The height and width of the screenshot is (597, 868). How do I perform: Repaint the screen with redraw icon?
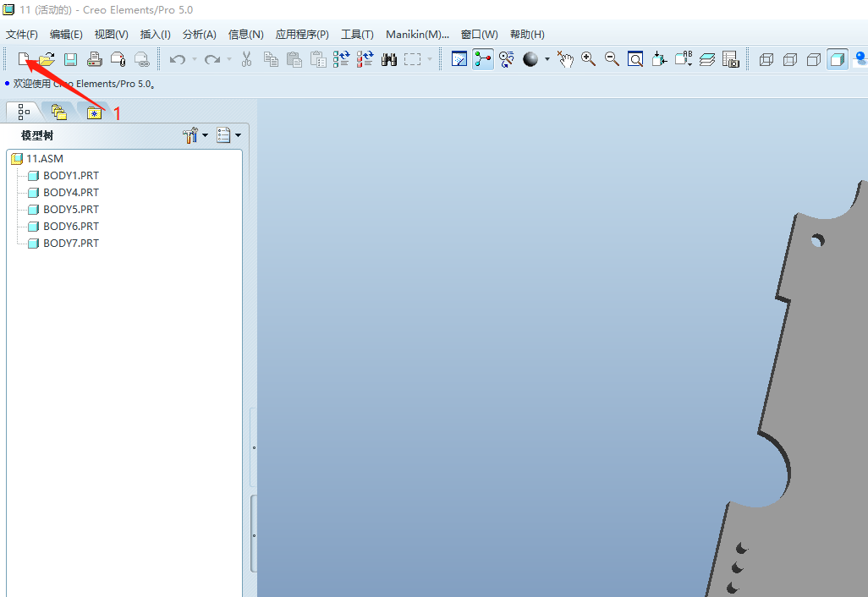pyautogui.click(x=459, y=58)
